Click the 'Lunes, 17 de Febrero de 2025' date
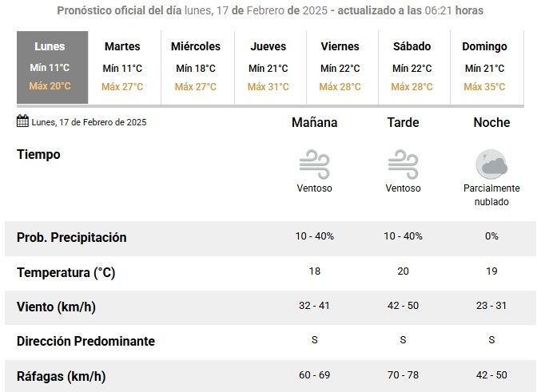The width and height of the screenshot is (537, 392). [x=89, y=122]
